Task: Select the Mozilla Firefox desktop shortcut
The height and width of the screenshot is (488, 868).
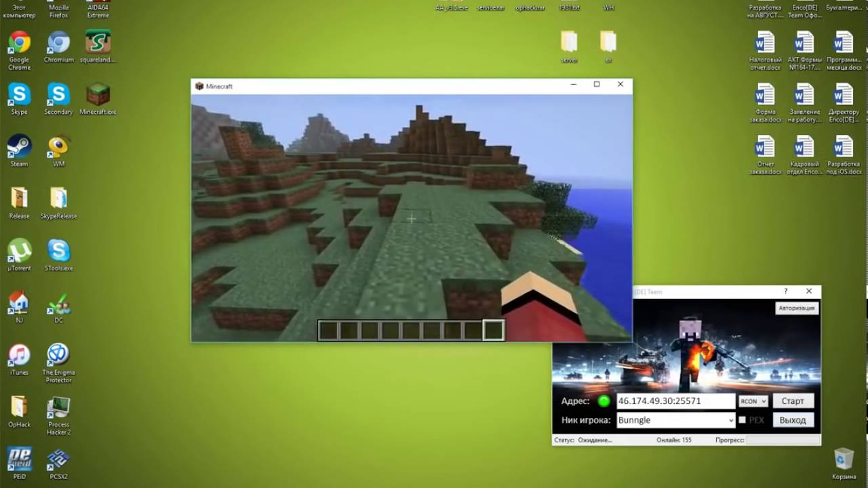Action: pos(58,9)
